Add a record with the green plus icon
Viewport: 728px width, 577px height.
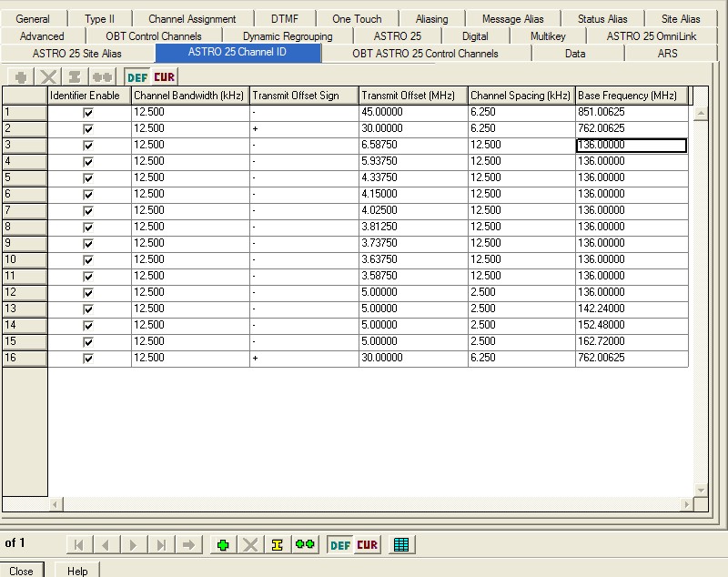pos(223,544)
